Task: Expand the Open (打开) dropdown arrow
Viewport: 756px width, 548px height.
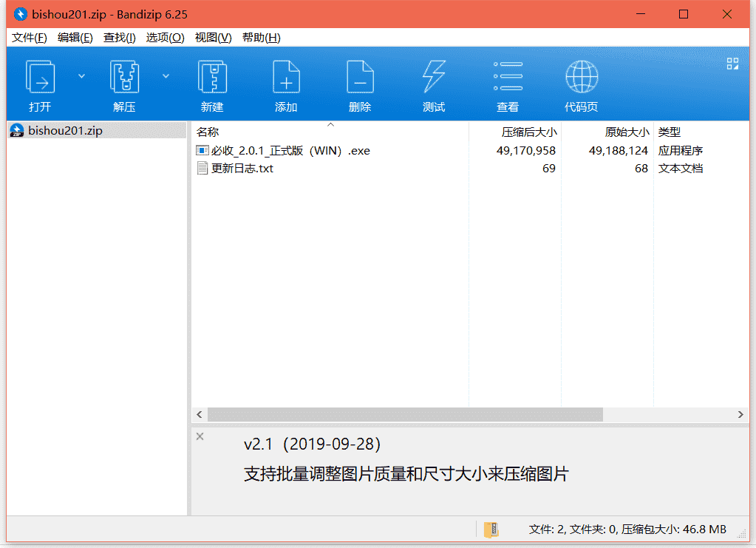Action: 81,75
